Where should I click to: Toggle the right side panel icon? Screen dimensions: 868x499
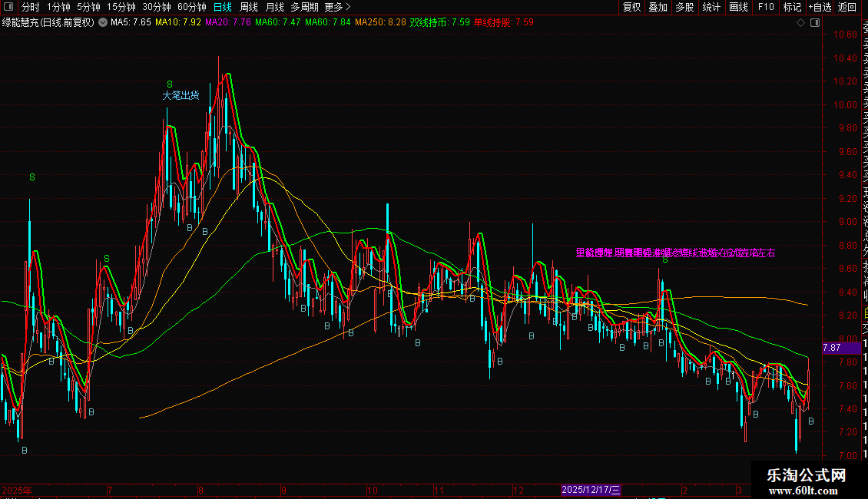pyautogui.click(x=815, y=23)
